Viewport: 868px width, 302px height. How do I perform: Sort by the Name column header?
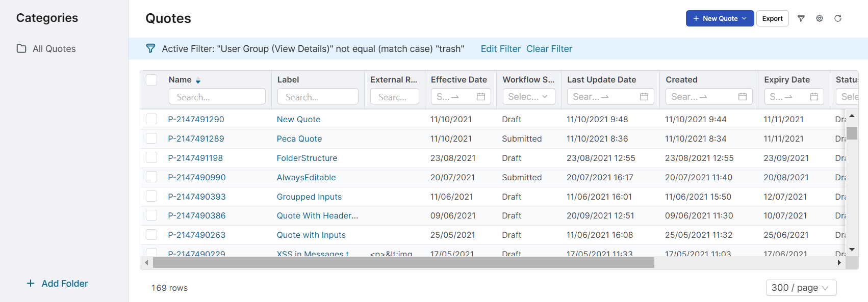181,80
